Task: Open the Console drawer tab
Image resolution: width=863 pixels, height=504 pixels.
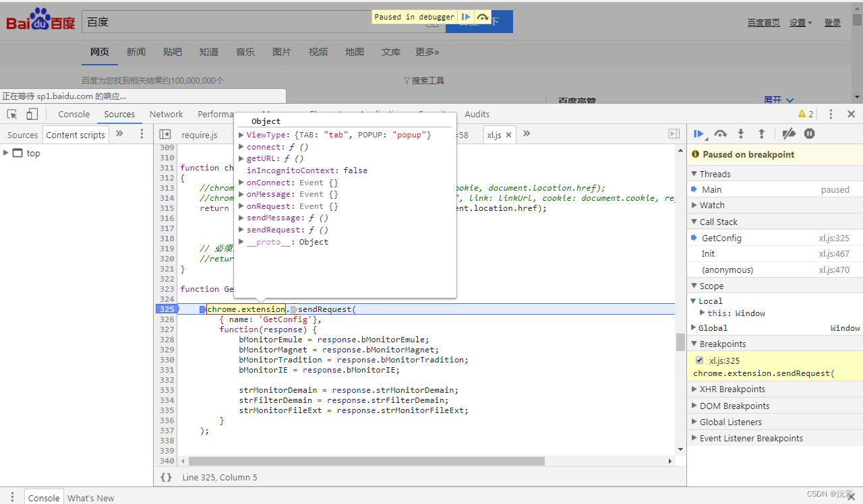Action: (44, 498)
